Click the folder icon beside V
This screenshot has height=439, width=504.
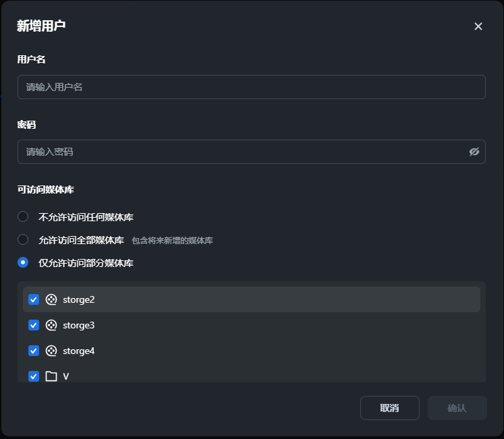pos(51,376)
